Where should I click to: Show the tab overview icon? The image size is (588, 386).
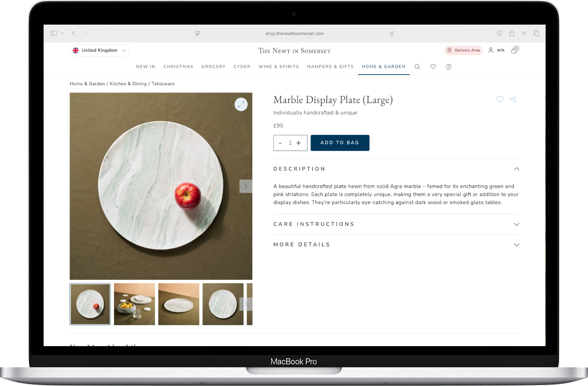(x=536, y=33)
